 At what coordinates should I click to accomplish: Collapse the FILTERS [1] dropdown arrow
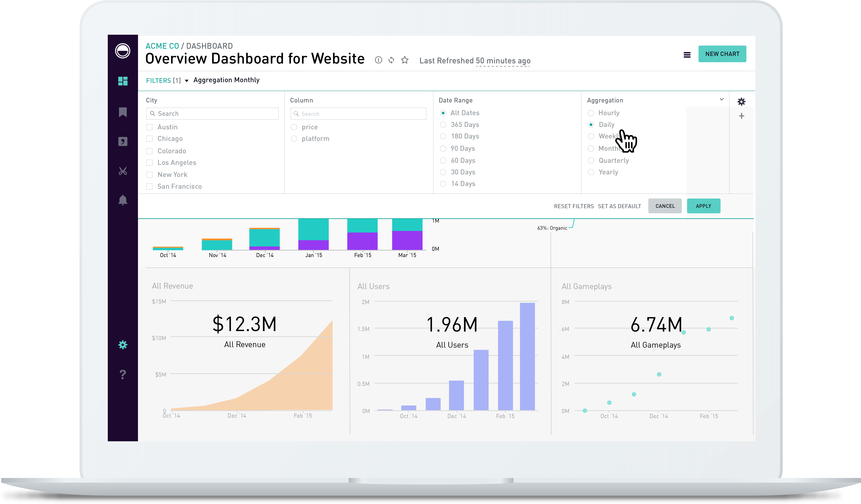click(187, 81)
